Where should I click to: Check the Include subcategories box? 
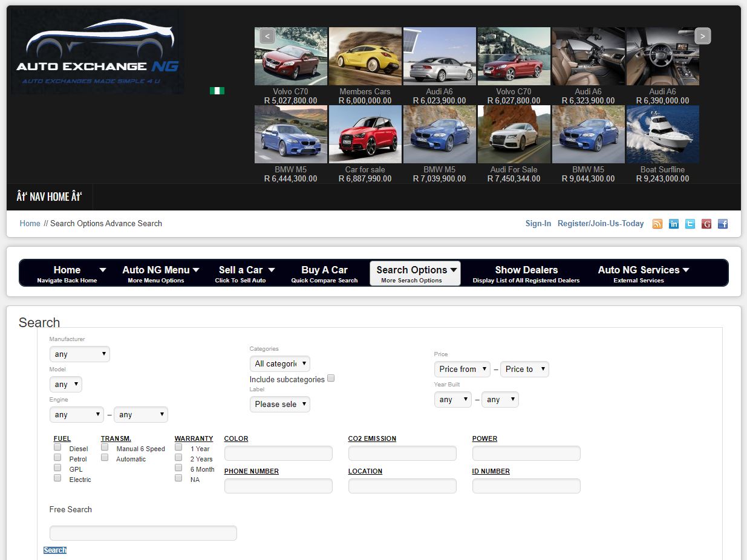pos(331,379)
